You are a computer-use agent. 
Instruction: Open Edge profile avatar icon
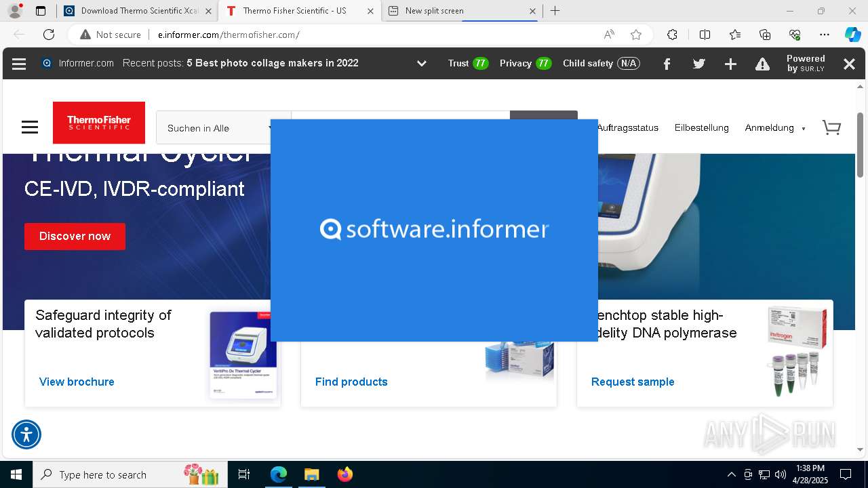[14, 11]
